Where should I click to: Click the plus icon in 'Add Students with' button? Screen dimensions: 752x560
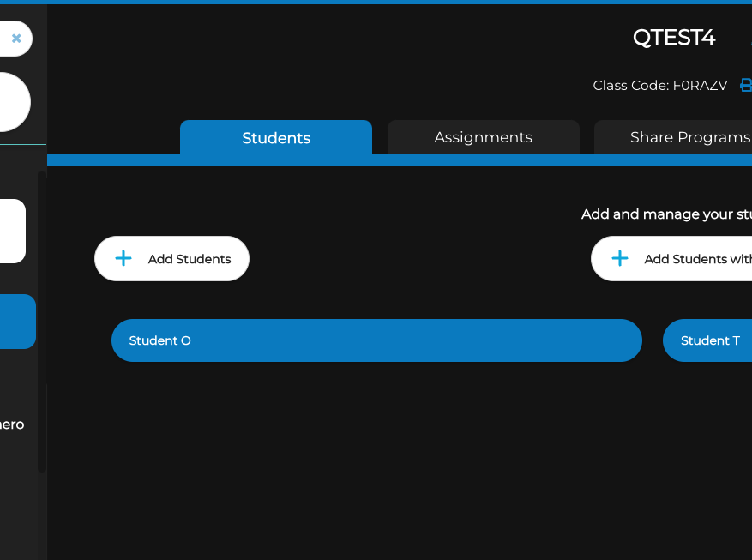coord(620,258)
